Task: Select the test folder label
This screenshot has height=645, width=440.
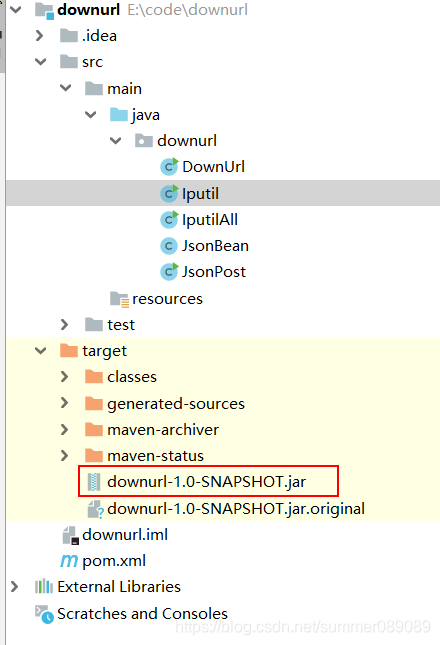Action: 121,325
